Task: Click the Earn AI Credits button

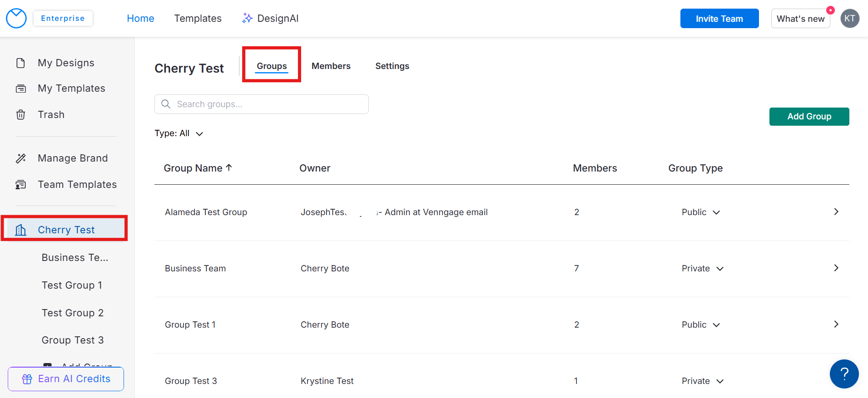Action: [x=66, y=379]
